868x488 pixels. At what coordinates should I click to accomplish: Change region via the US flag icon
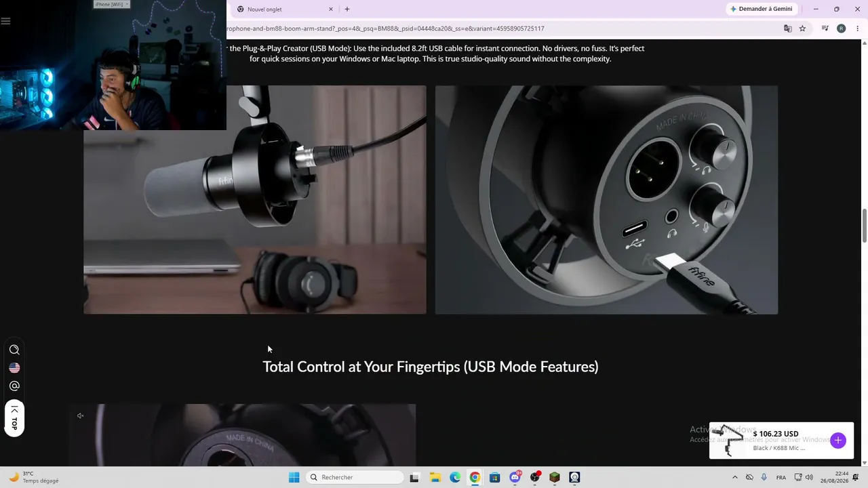[x=14, y=368]
